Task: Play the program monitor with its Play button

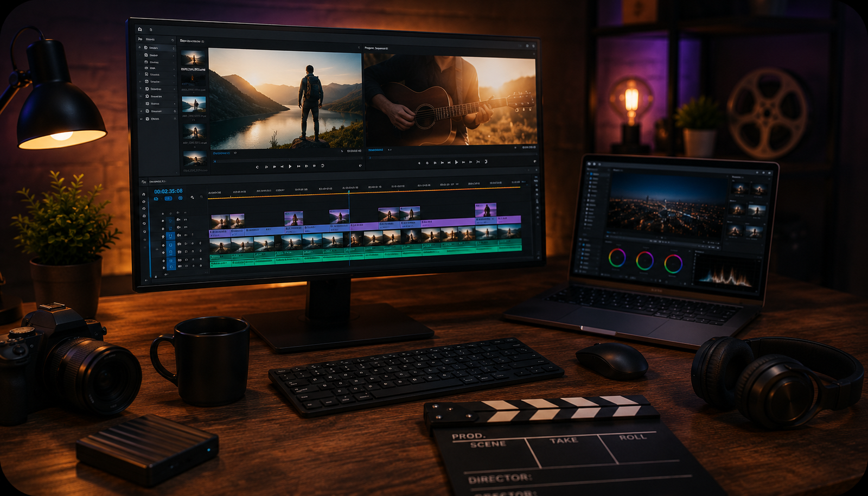Action: pos(456,162)
